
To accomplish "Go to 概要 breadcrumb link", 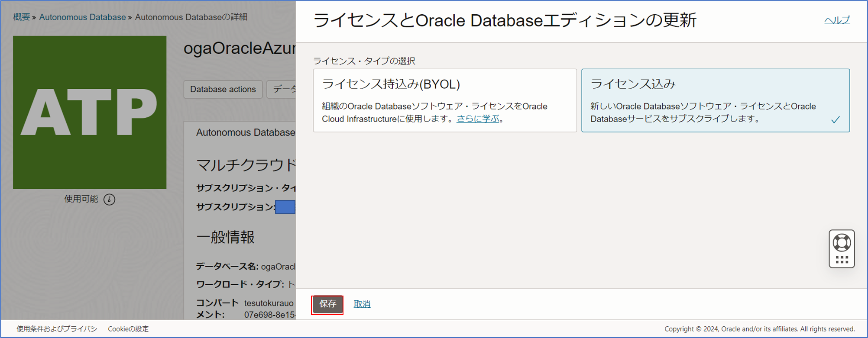I will coord(21,17).
